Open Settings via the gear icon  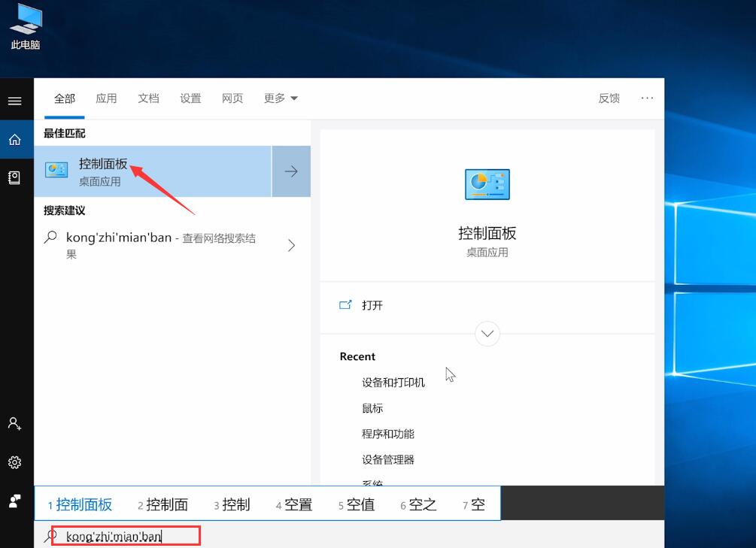(x=16, y=462)
